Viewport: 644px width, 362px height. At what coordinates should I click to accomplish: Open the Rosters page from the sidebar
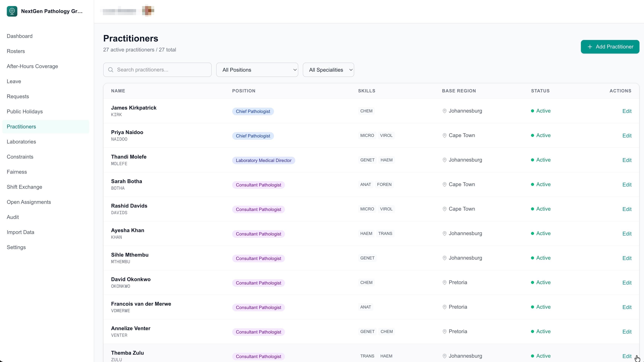coord(16,51)
